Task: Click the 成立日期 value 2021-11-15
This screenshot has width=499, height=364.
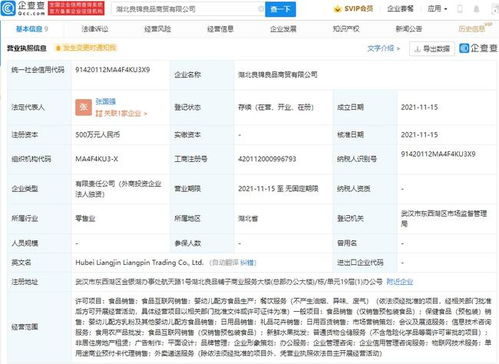Action: coord(419,107)
